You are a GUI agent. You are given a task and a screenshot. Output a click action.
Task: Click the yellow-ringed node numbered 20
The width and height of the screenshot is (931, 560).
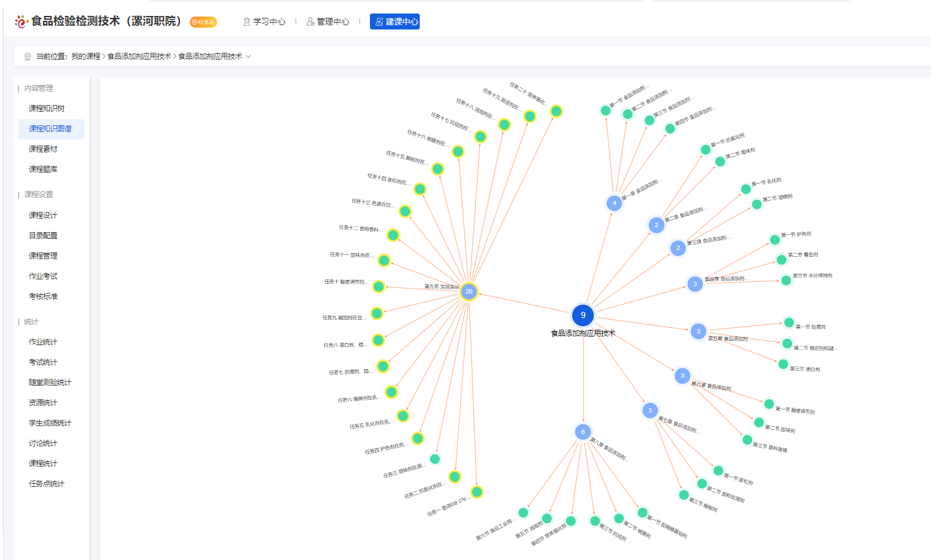click(469, 292)
